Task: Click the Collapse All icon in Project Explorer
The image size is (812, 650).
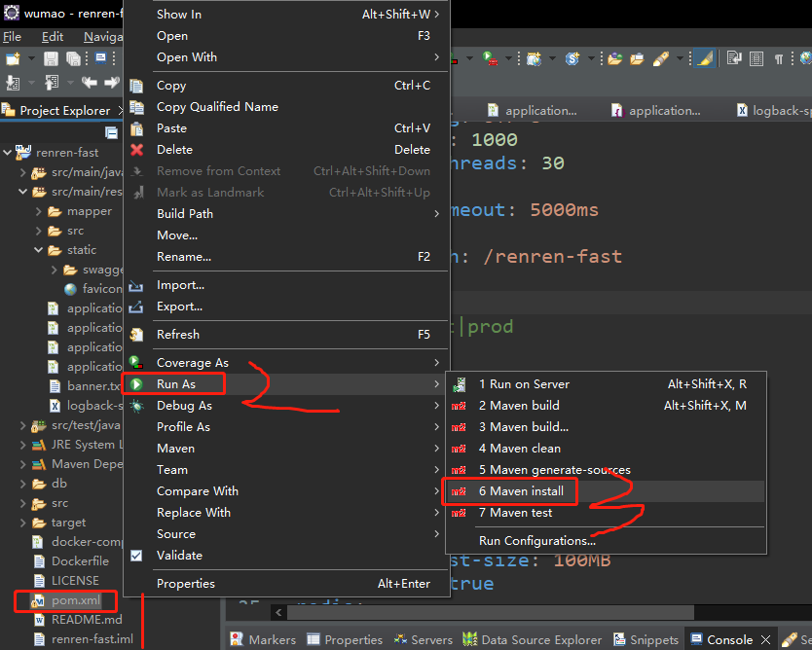Action: coord(111,132)
